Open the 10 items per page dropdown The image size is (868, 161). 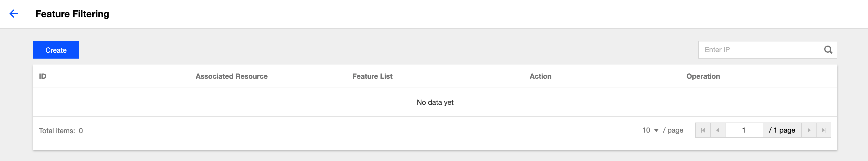[x=650, y=130]
